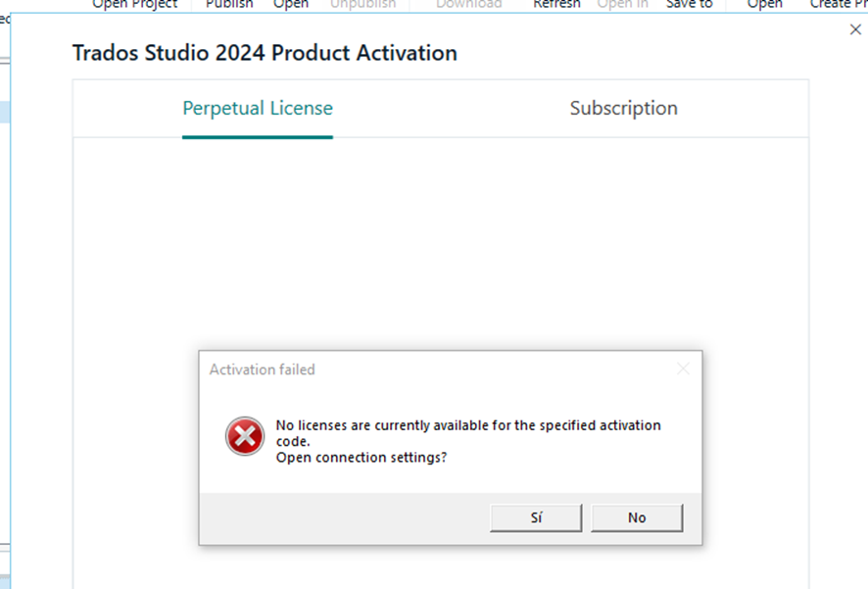Click the Activation failed title bar text
The image size is (868, 589).
262,369
